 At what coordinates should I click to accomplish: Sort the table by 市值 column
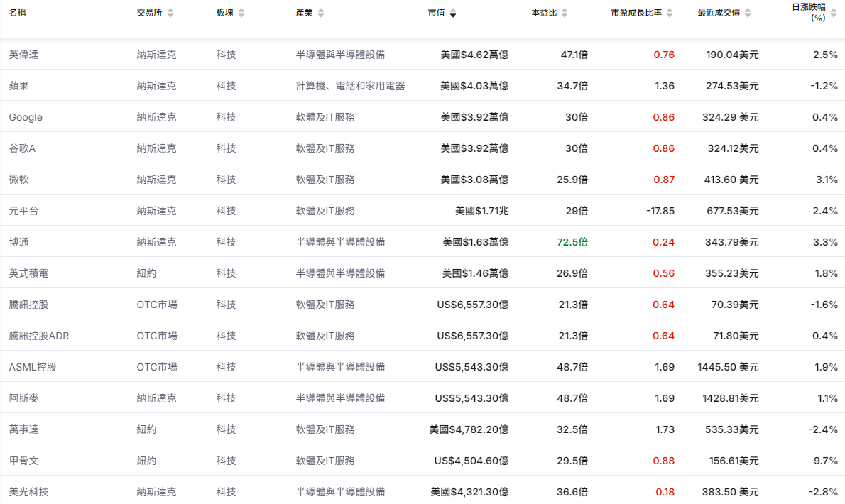[x=453, y=12]
